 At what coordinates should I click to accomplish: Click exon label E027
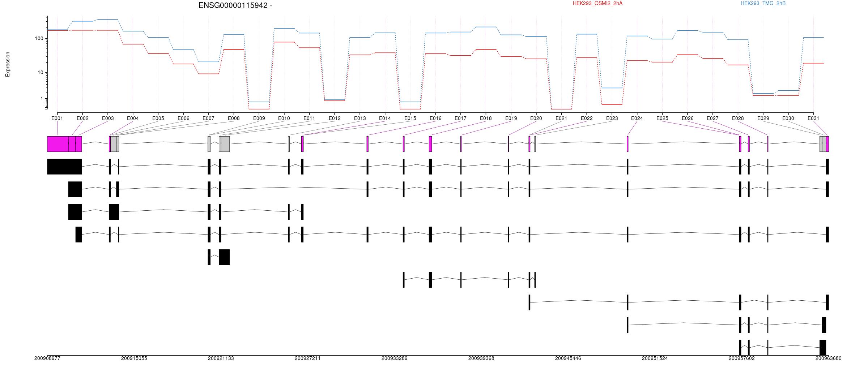pyautogui.click(x=712, y=118)
